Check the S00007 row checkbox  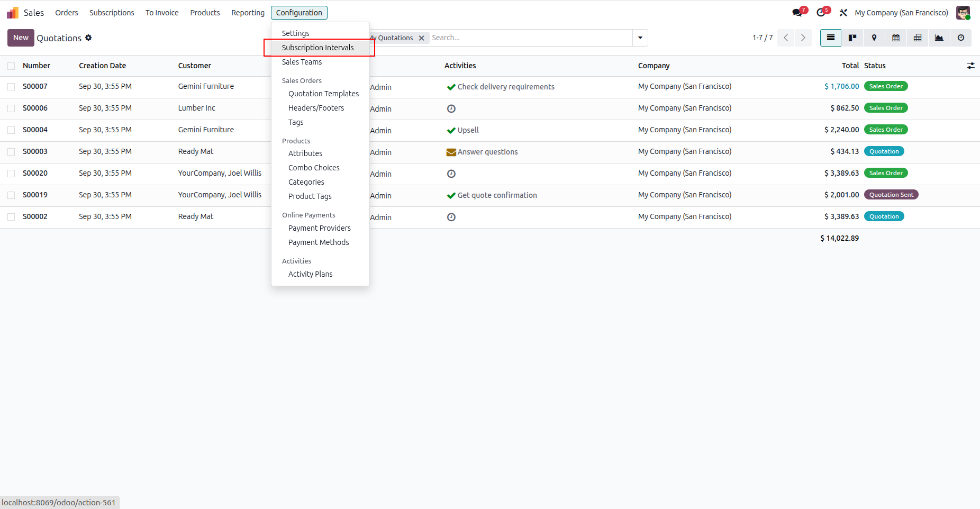[11, 87]
